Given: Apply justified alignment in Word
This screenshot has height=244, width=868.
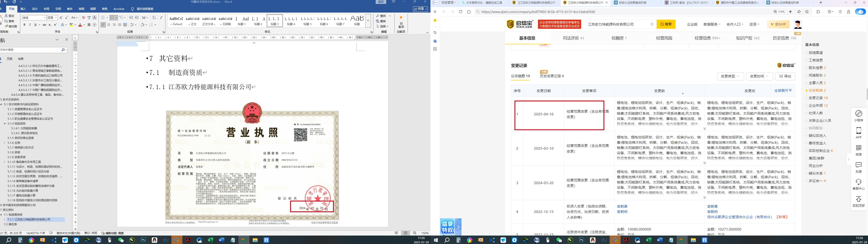Looking at the screenshot, I should tap(120, 25).
